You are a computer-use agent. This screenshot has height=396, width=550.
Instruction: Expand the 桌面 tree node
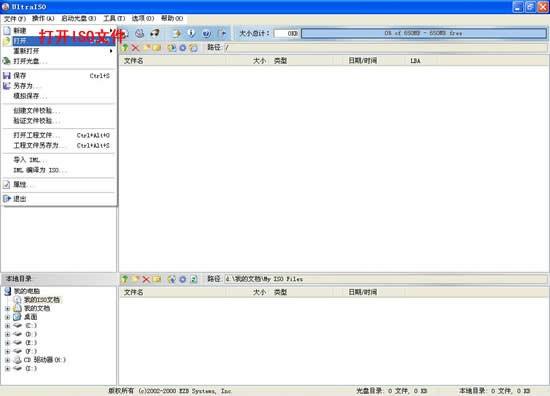click(7, 317)
